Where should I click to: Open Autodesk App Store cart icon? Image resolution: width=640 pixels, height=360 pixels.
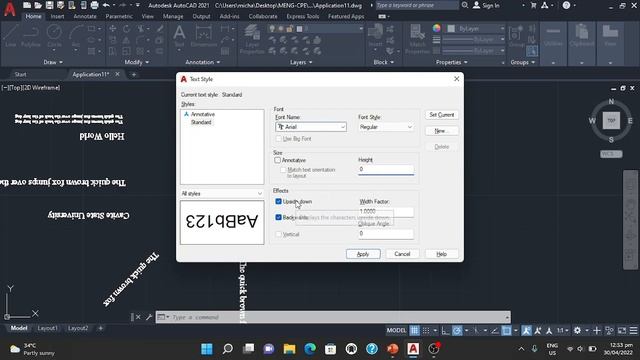pos(533,5)
